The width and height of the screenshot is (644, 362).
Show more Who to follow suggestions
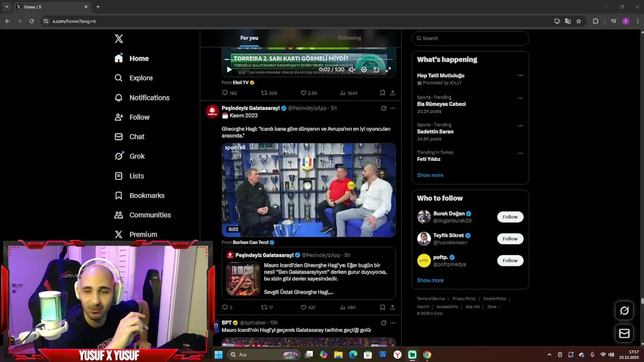click(430, 281)
